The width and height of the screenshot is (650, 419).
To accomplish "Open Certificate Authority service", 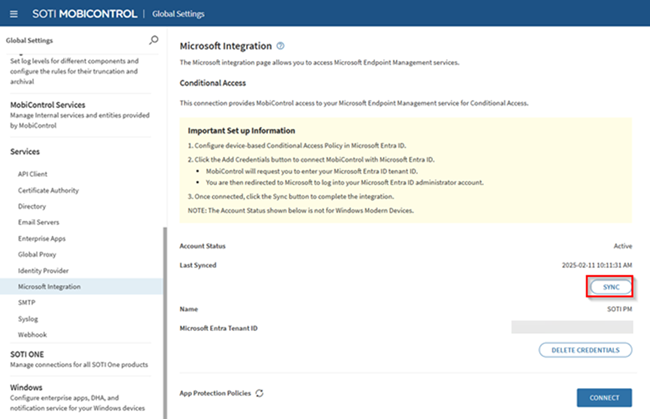I will click(48, 190).
